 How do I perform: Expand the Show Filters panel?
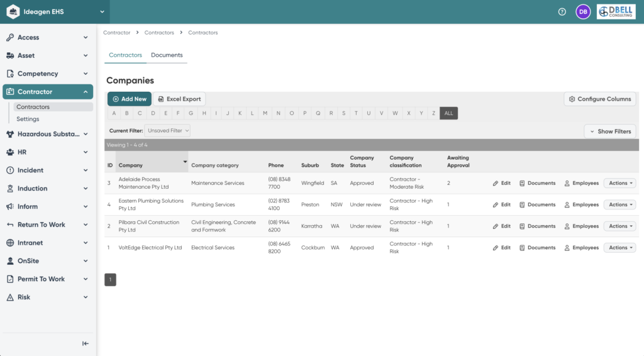610,131
